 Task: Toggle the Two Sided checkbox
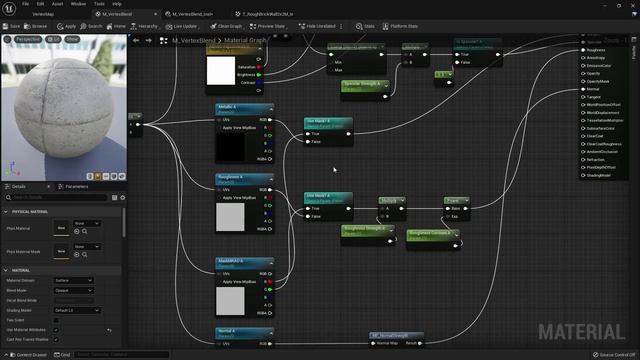pos(56,320)
